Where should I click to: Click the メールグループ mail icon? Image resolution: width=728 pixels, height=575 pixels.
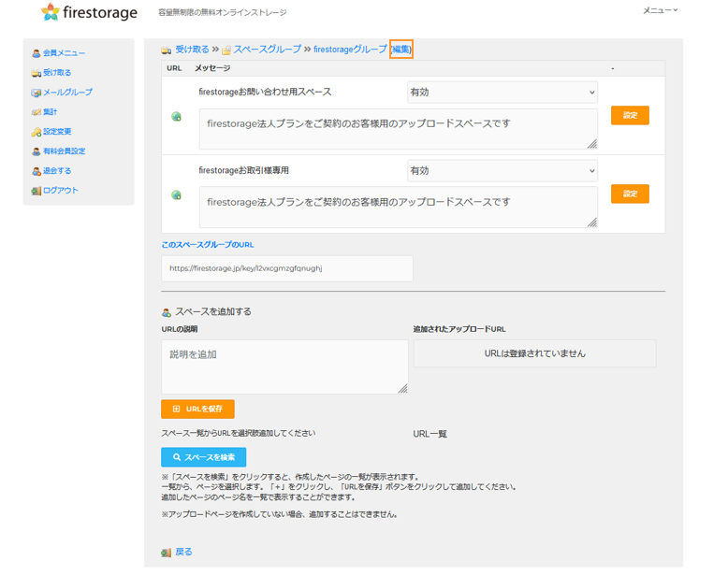(36, 93)
